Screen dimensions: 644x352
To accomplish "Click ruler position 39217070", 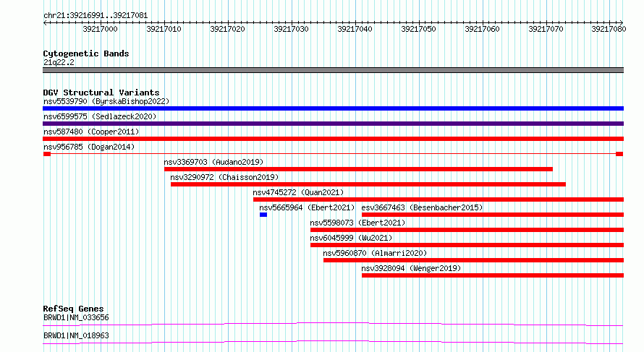I will [x=546, y=29].
